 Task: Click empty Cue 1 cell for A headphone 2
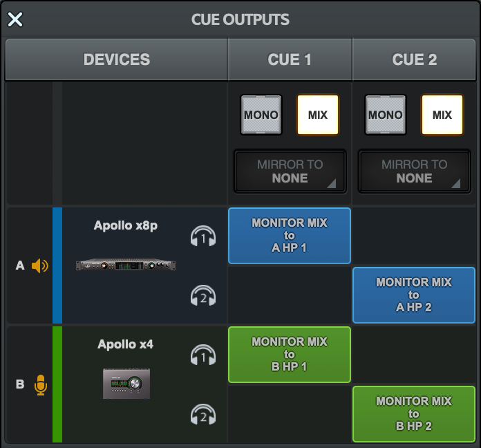(290, 295)
